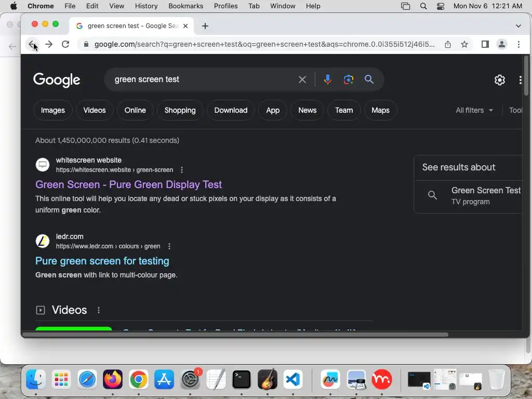Open Chrome side panel
The height and width of the screenshot is (399, 532).
485,44
